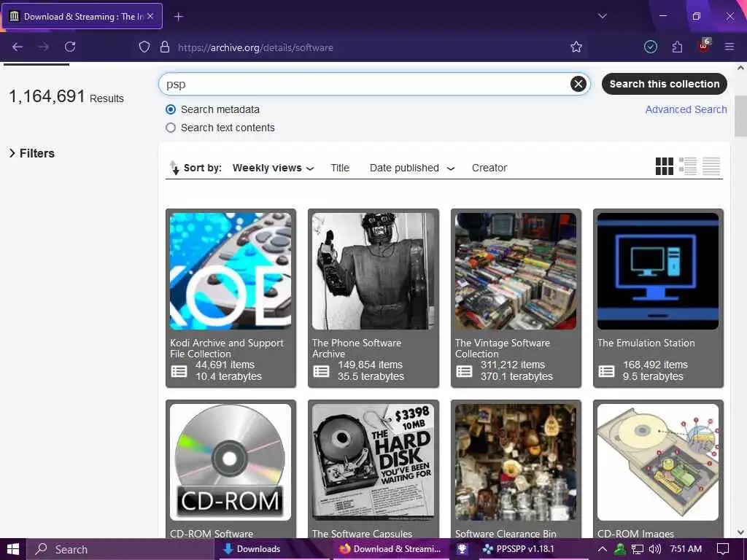Open The Vintage Software Collection title
This screenshot has height=560, width=747.
point(502,348)
